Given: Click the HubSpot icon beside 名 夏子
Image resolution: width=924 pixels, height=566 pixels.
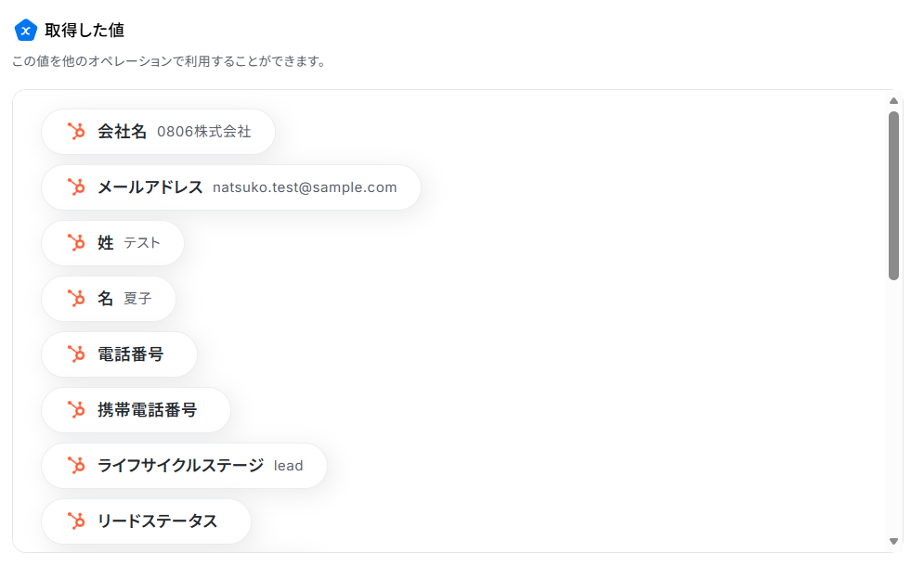Looking at the screenshot, I should (76, 299).
